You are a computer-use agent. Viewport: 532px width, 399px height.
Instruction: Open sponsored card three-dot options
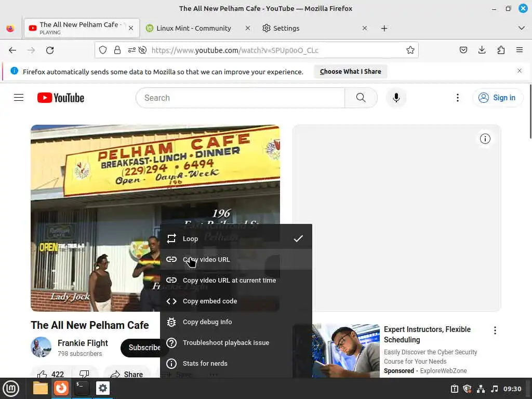(495, 330)
